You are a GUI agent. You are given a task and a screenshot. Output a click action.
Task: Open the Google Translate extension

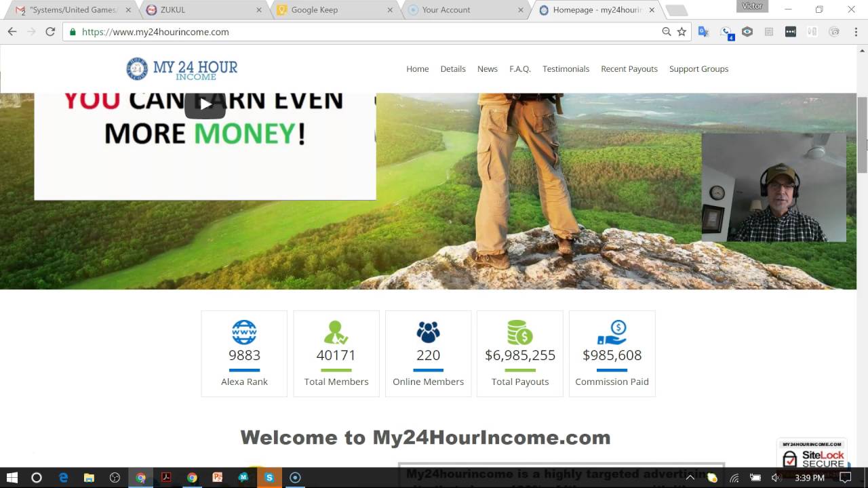pos(704,32)
